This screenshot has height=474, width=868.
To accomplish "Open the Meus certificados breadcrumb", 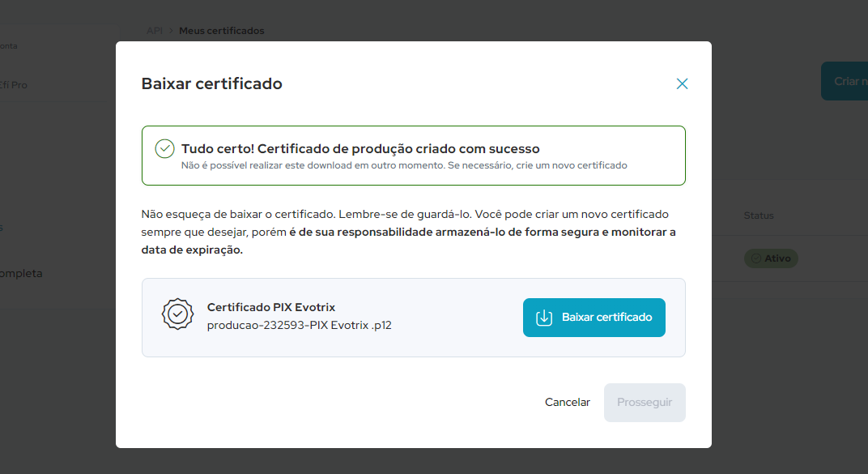I will pos(220,31).
